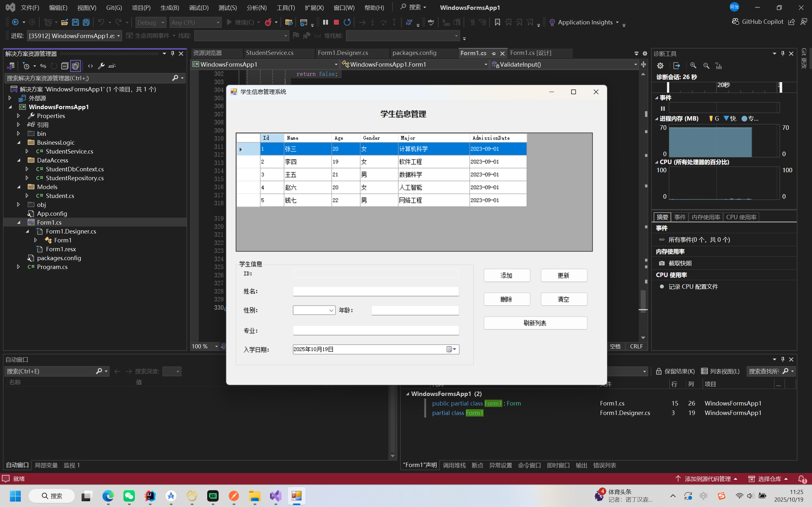Click the 刷新列表 button

[535, 323]
